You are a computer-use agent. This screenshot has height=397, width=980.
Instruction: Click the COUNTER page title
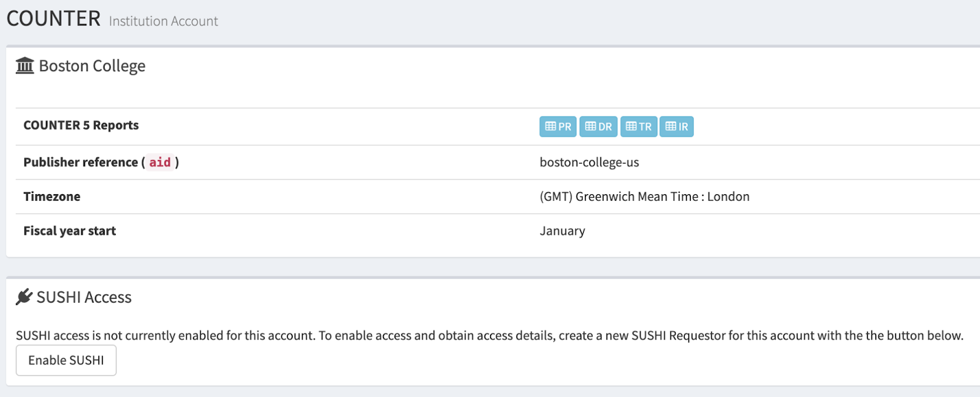(53, 19)
